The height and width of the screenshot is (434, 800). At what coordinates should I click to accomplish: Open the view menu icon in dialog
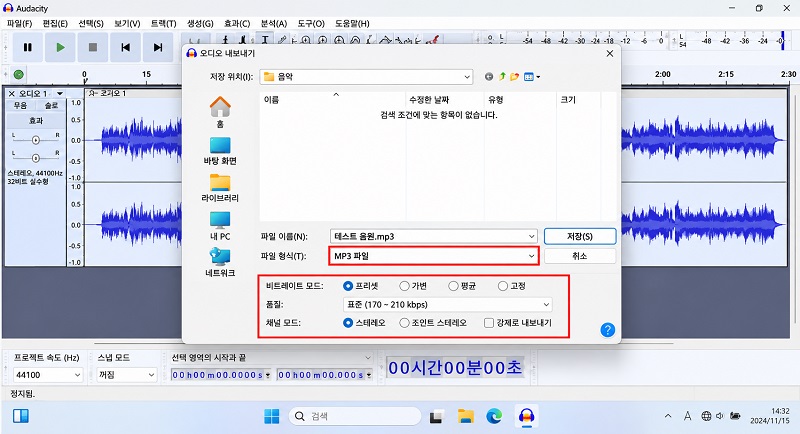[x=532, y=76]
